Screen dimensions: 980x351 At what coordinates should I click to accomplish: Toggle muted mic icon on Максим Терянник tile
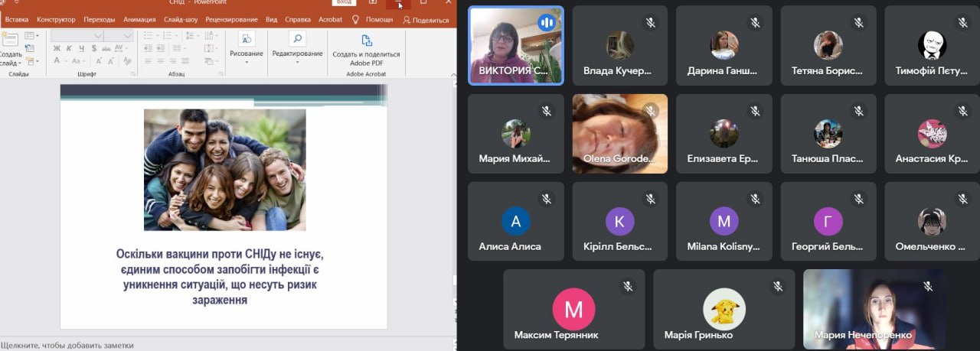(x=628, y=286)
